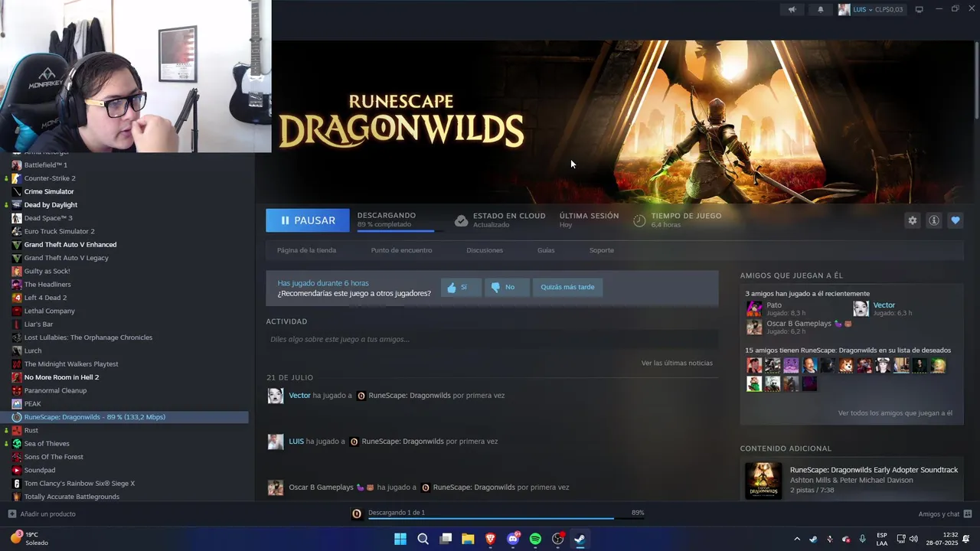Open Amigos y chat panel
This screenshot has width=980, height=551.
pos(945,514)
